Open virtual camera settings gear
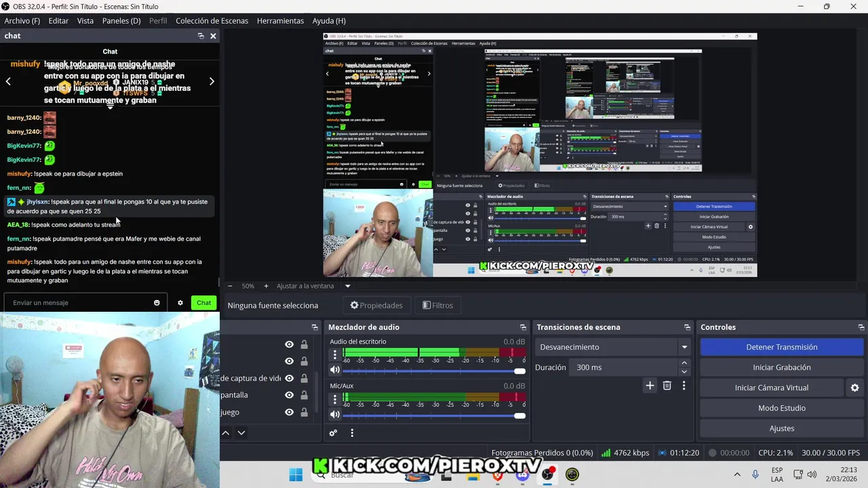This screenshot has height=488, width=868. click(854, 388)
